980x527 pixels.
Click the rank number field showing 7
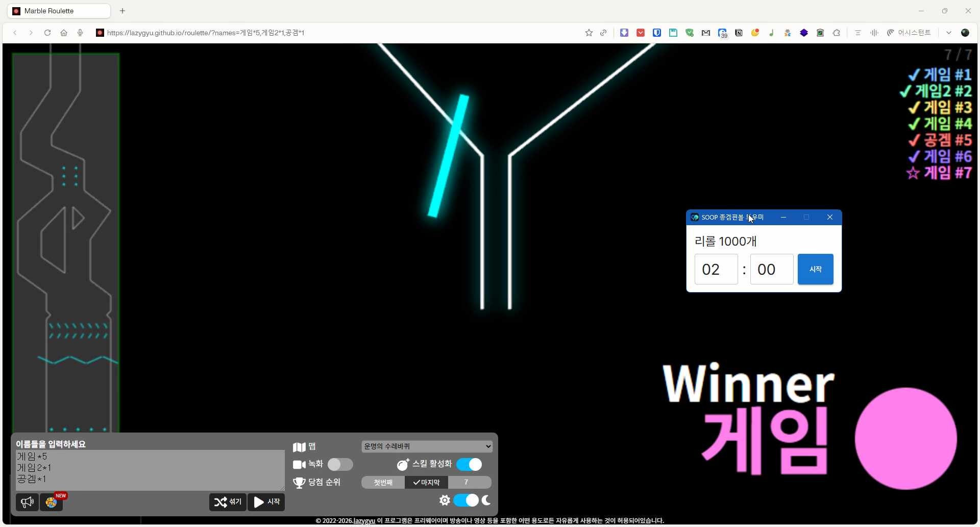[x=470, y=483]
